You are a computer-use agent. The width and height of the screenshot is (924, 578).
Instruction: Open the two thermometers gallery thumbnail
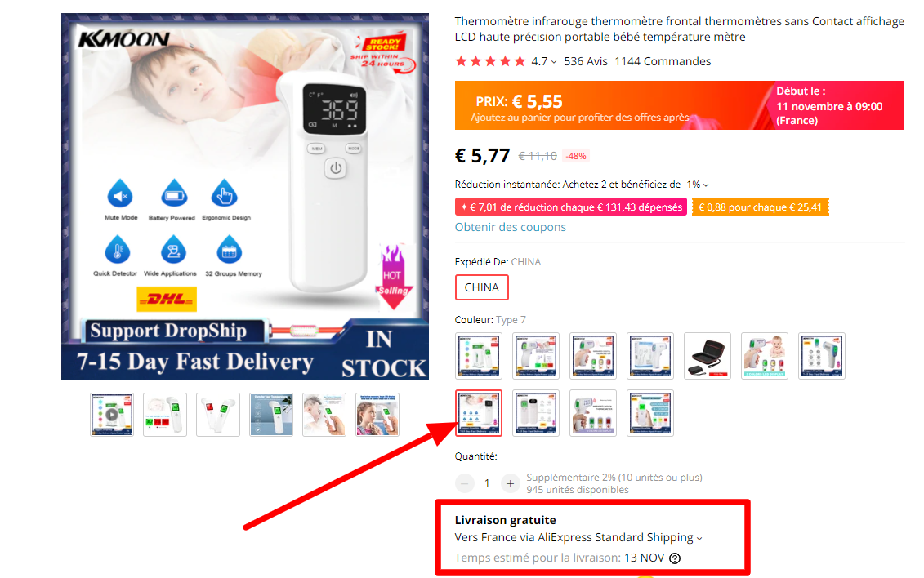tap(218, 415)
